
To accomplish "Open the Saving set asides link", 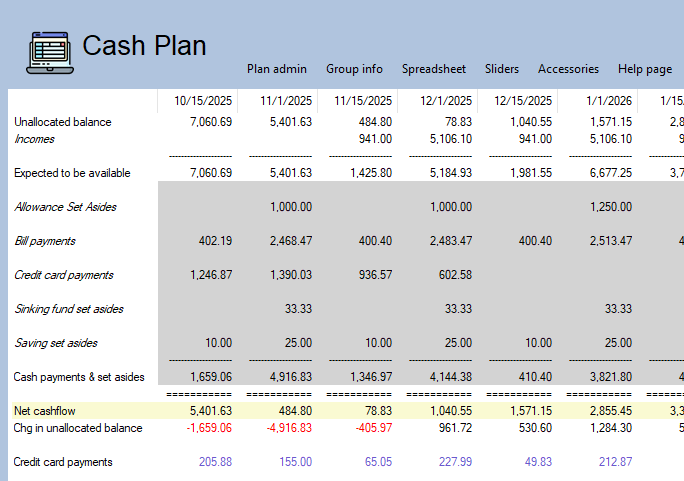I will (56, 343).
